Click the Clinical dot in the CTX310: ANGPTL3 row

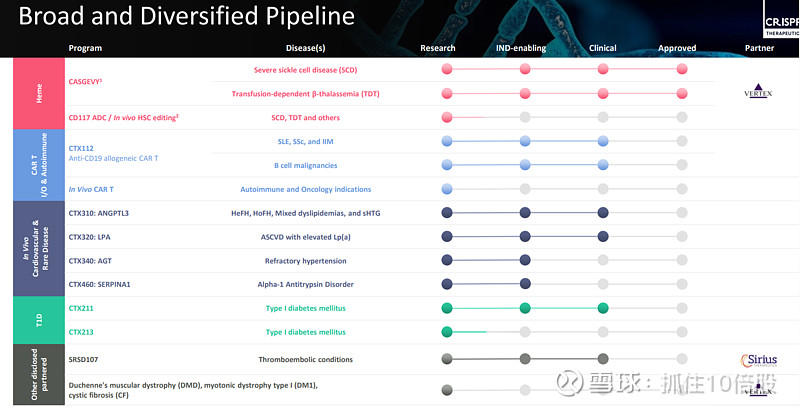point(603,212)
